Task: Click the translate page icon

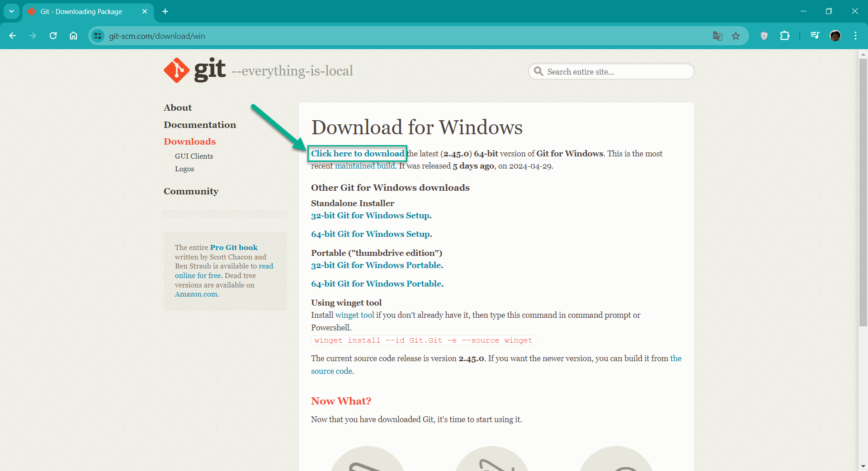Action: tap(717, 36)
